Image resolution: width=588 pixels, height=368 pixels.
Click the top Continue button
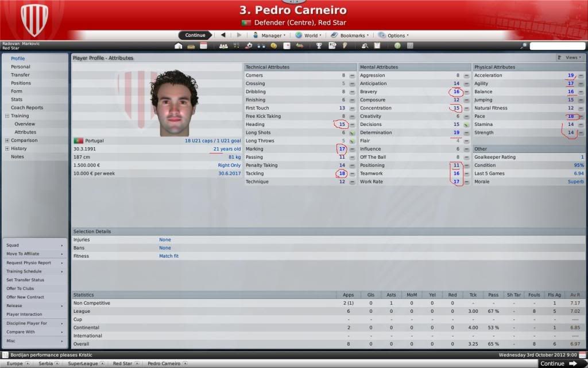195,35
